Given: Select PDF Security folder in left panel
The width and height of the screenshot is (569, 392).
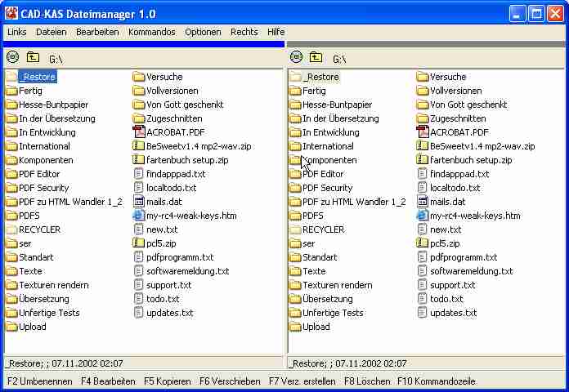Looking at the screenshot, I should click(44, 188).
